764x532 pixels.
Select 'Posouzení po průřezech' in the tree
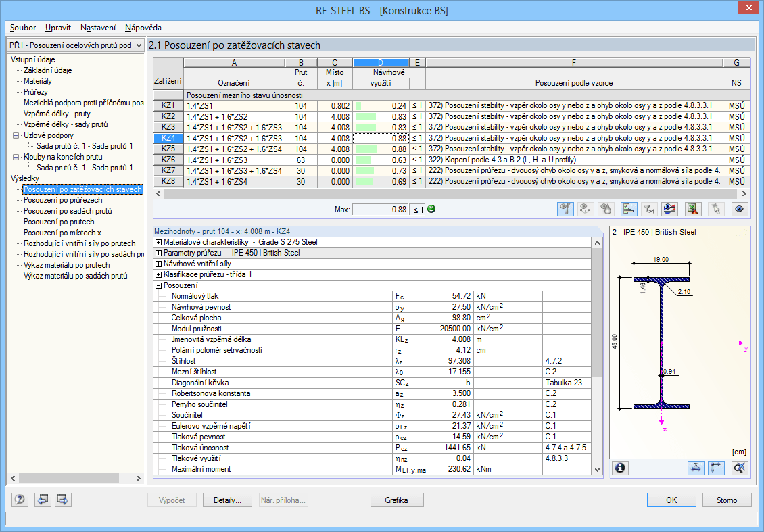click(64, 200)
